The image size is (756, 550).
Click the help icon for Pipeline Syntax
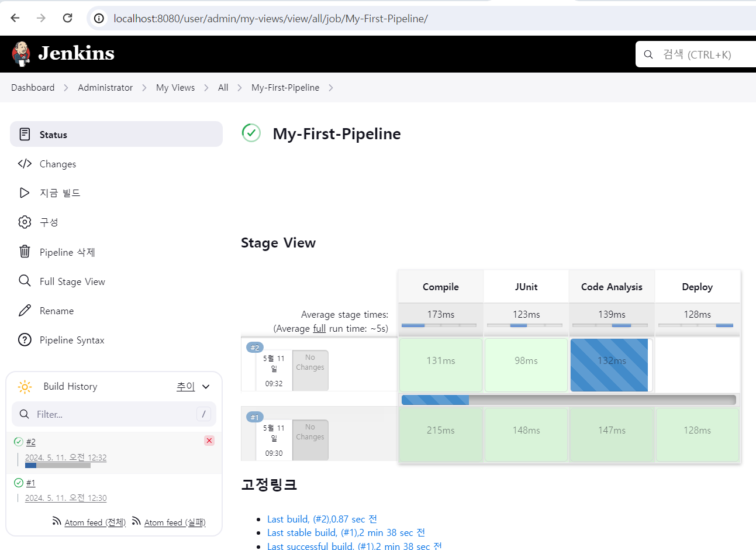pyautogui.click(x=25, y=339)
